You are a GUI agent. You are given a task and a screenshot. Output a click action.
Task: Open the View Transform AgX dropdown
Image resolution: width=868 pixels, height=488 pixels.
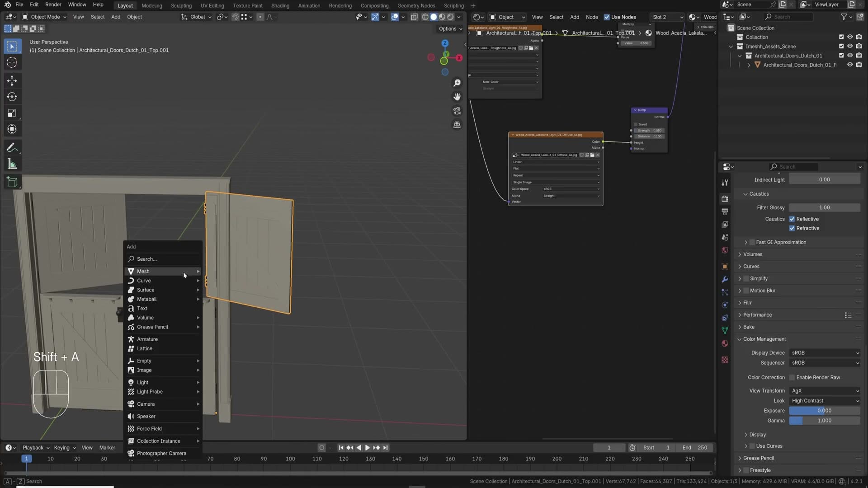(x=825, y=391)
